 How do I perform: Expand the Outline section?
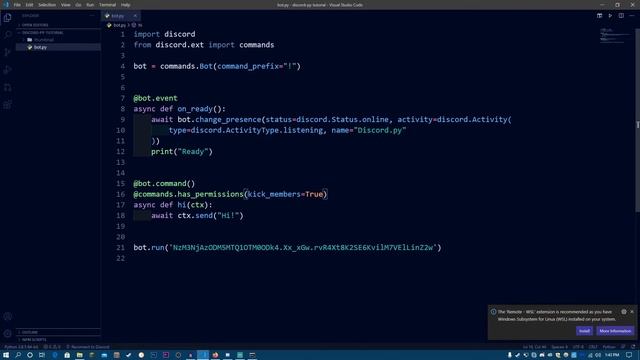(58, 332)
